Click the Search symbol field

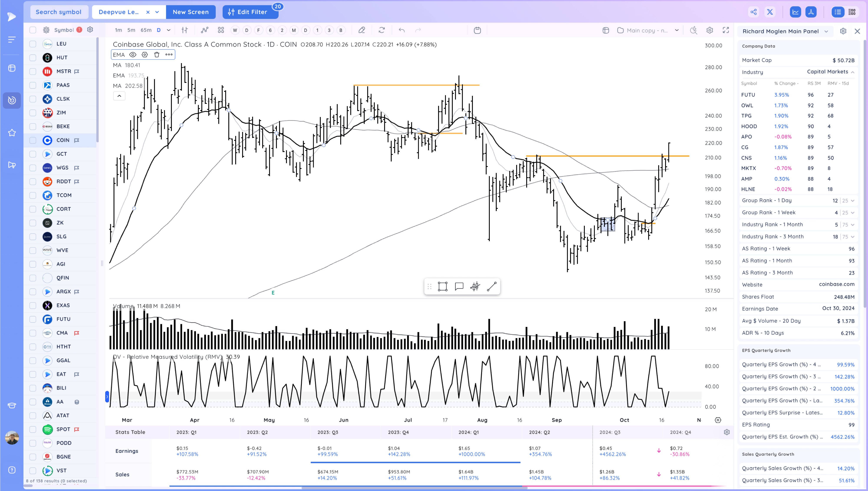(x=59, y=12)
